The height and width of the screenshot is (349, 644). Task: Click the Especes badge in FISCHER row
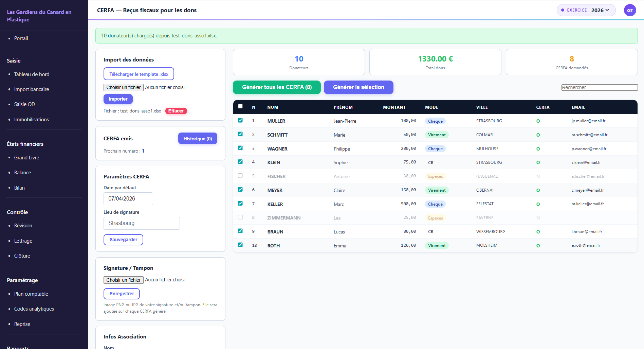(x=435, y=176)
